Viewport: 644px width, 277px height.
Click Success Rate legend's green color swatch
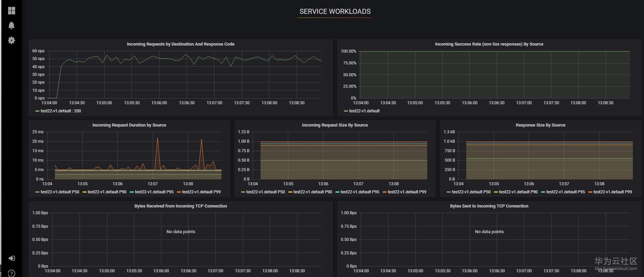[346, 111]
